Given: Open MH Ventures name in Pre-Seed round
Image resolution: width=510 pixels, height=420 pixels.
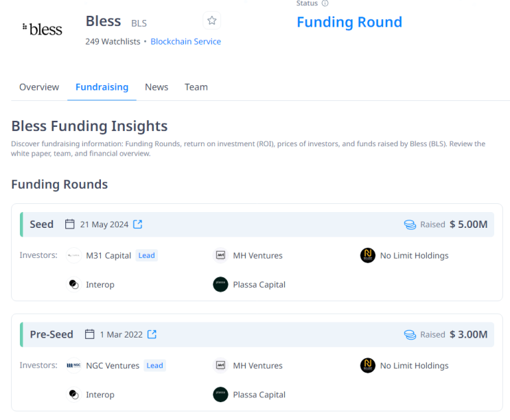Looking at the screenshot, I should point(257,365).
